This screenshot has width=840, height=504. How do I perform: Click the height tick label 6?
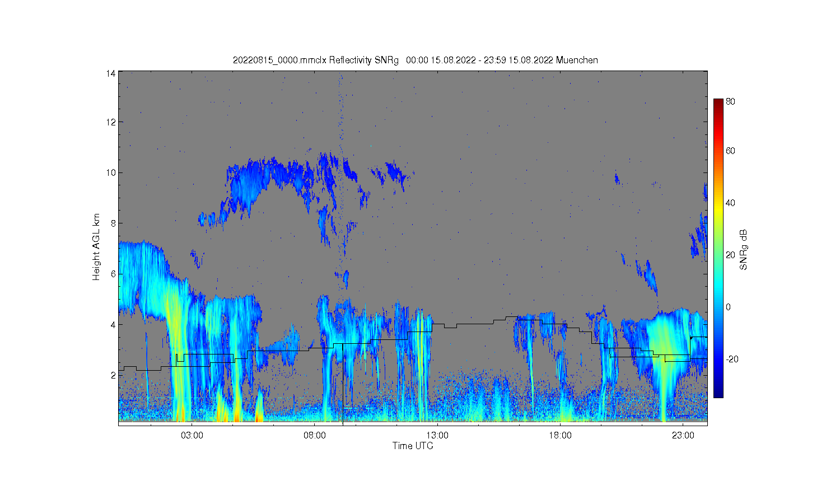(113, 274)
